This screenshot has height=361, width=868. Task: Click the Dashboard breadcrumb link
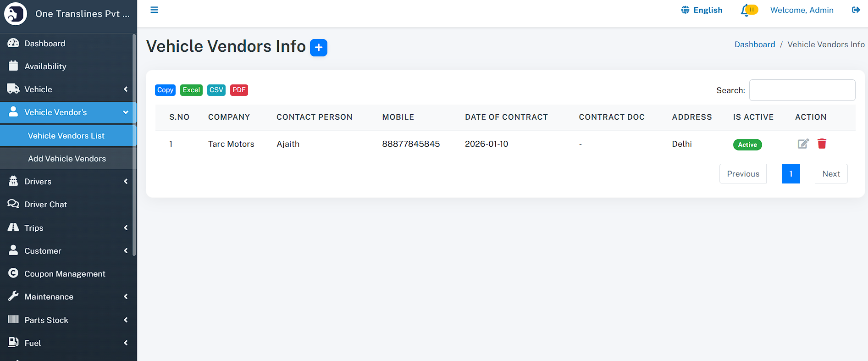754,44
